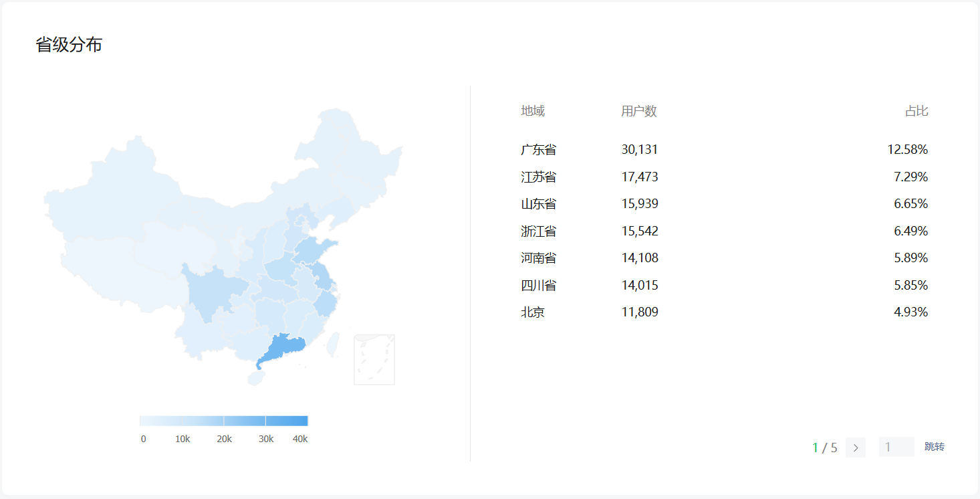This screenshot has height=499, width=980.
Task: Click the 河南省 table row
Action: coord(725,258)
